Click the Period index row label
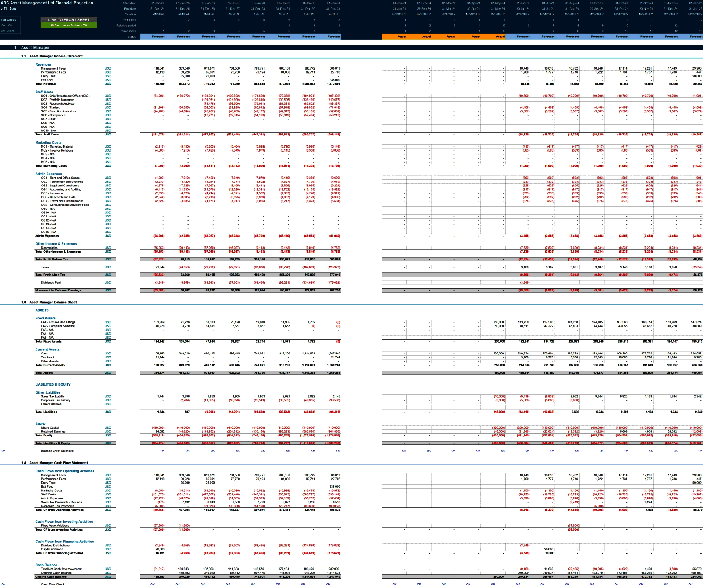Screen dimensions: 703x588 [x=128, y=31]
